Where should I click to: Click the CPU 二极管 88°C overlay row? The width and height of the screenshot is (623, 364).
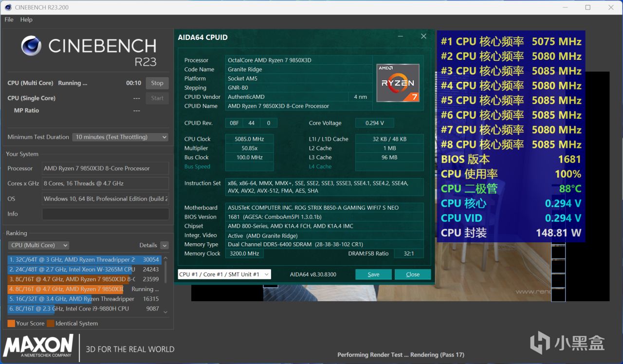point(511,189)
